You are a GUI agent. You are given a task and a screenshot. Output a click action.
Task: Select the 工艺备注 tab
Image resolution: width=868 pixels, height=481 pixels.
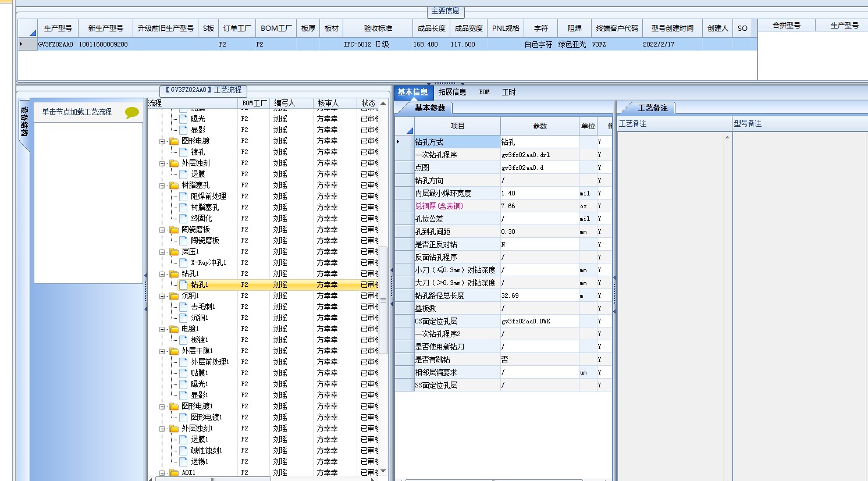[x=653, y=108]
